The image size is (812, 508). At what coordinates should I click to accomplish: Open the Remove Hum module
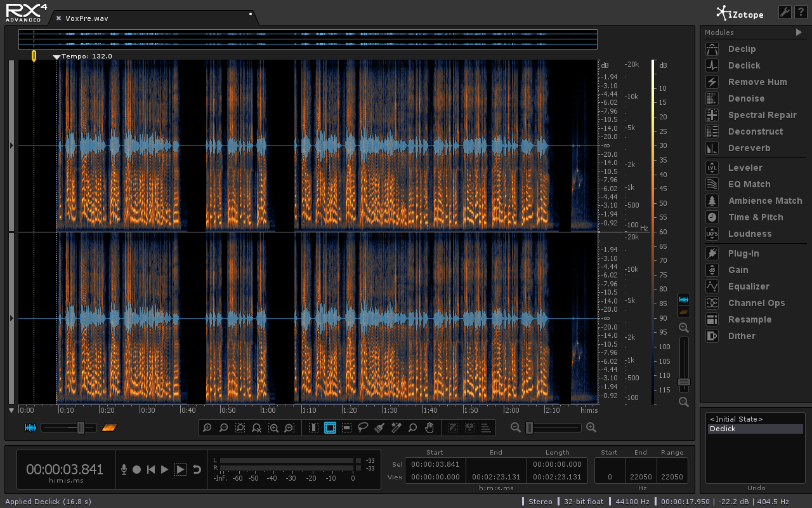[757, 82]
